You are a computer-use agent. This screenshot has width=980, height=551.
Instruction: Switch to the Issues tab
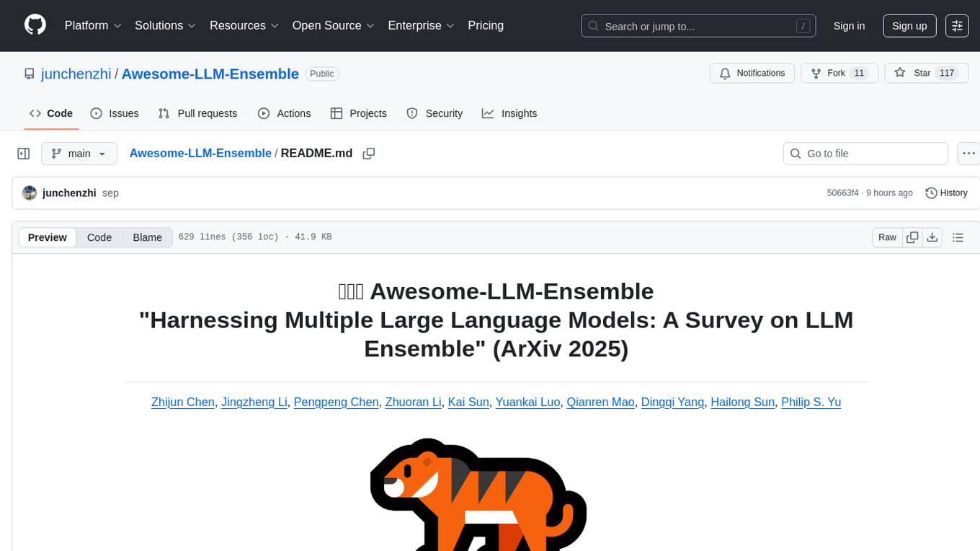click(x=115, y=113)
